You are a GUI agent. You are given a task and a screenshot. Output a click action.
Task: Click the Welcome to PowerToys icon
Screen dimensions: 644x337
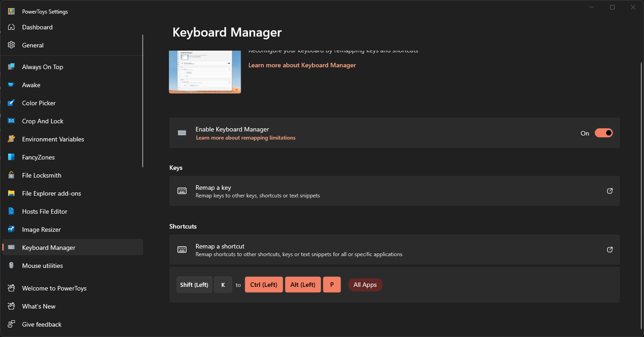(x=11, y=288)
